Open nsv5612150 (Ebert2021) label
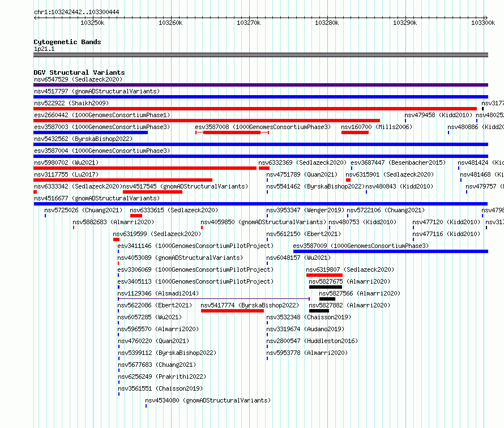 pos(304,234)
